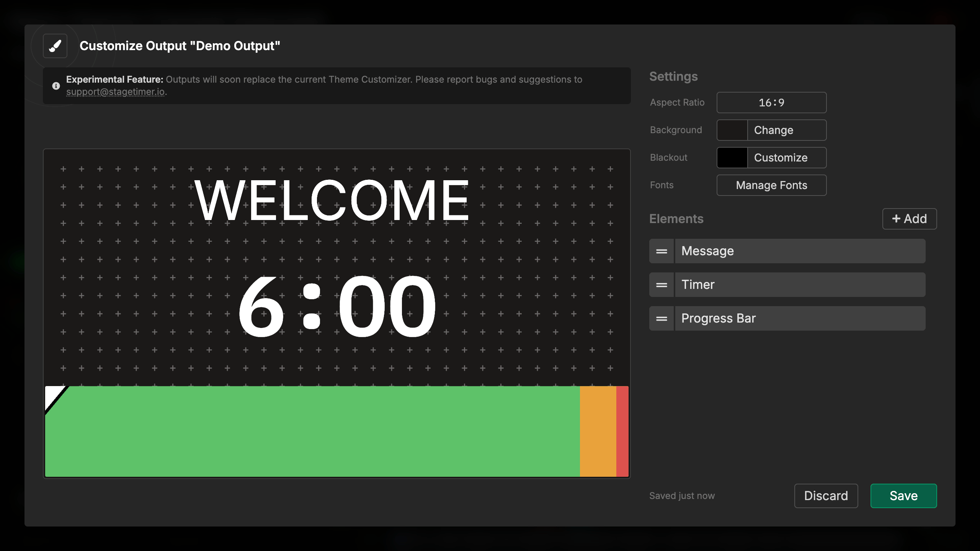Click the paintbrush Customize Output icon
Viewport: 980px width, 551px height.
(x=55, y=46)
